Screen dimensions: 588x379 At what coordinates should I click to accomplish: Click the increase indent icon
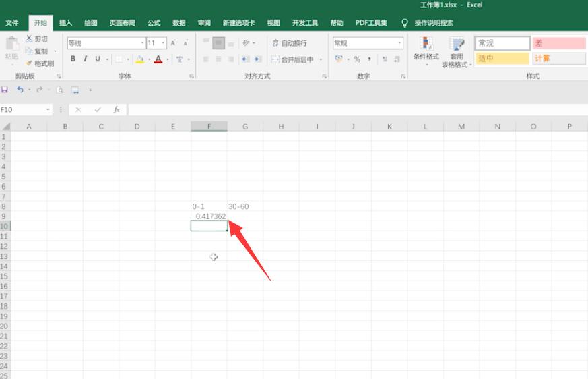(257, 59)
